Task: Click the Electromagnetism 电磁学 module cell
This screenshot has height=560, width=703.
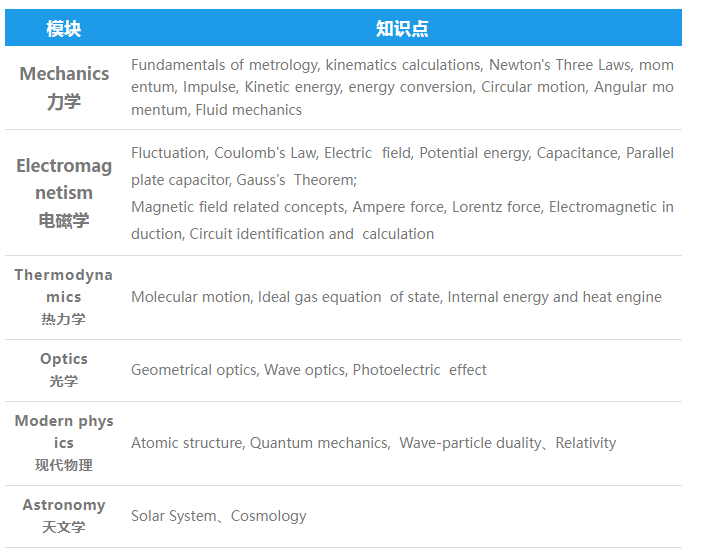Action: 64,192
